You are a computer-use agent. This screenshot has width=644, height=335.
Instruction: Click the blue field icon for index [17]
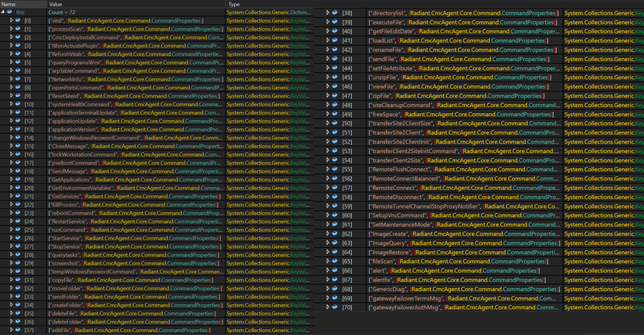[x=18, y=162]
